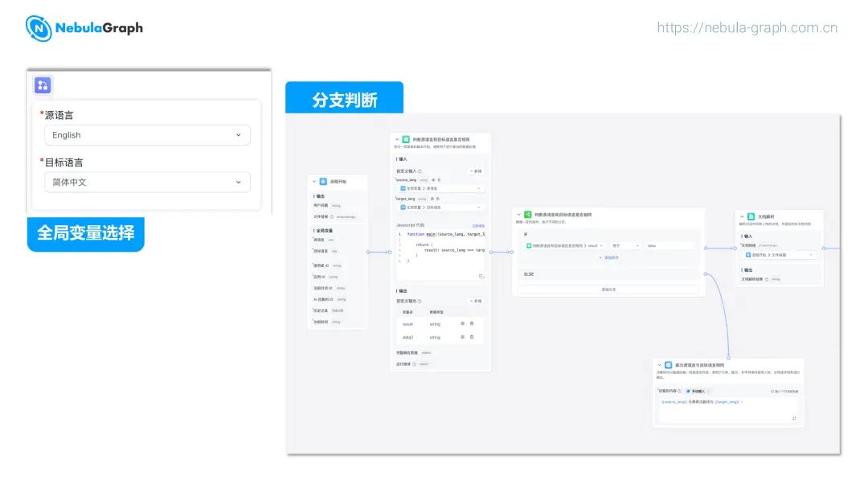Click the settings icon next to target_lang
Screen dimensions: 868x489
432,199
